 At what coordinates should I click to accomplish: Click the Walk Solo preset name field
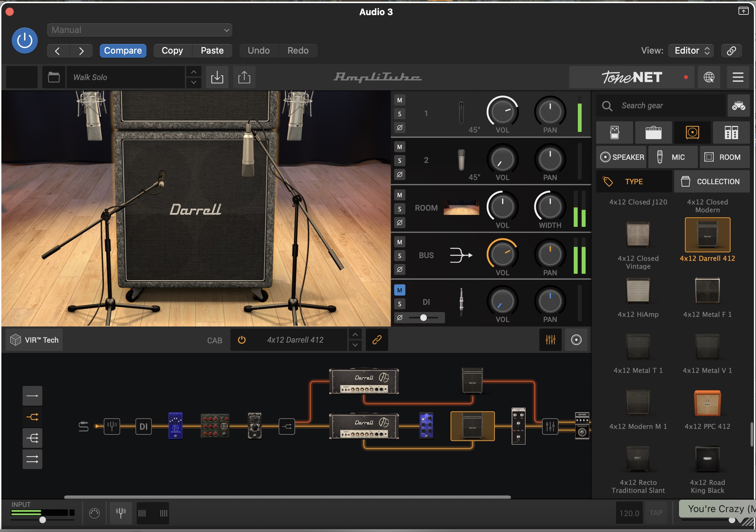[126, 77]
